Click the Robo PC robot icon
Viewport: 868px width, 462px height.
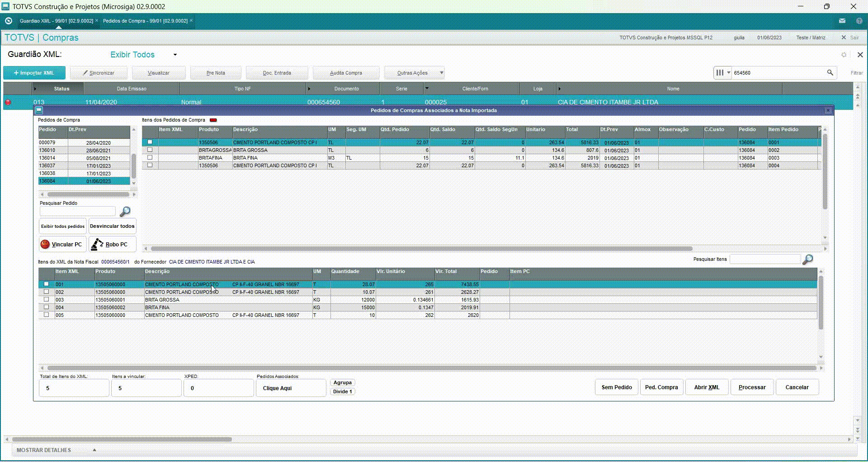[x=97, y=245]
